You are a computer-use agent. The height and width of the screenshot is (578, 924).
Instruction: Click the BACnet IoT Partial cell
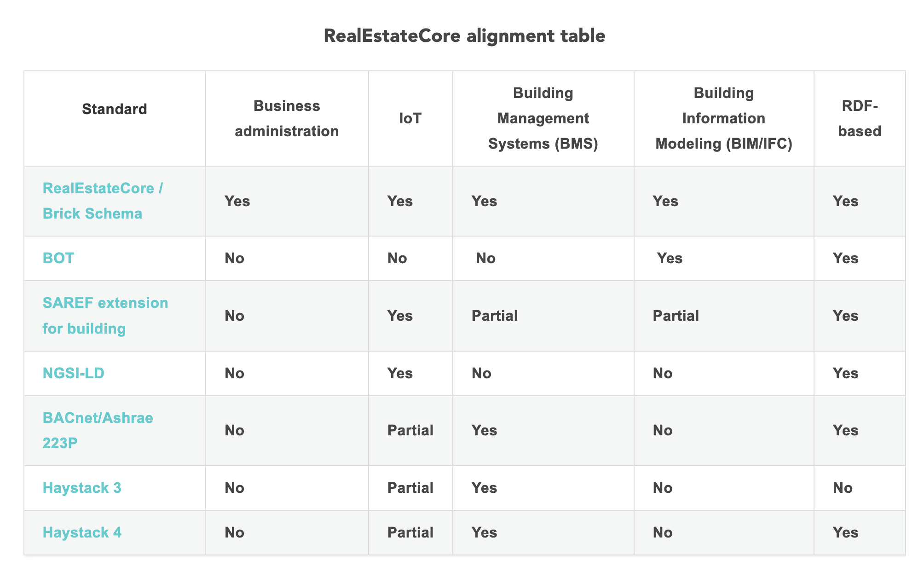(410, 430)
